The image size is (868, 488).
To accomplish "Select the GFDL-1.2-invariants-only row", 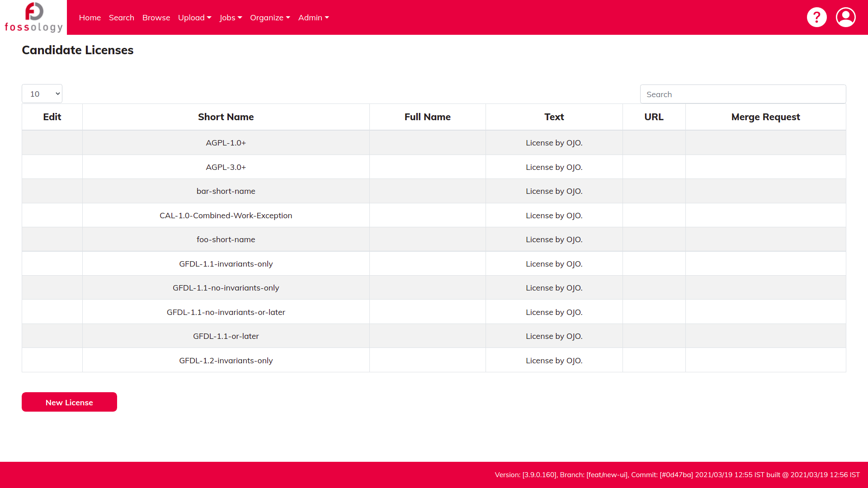I will [434, 361].
